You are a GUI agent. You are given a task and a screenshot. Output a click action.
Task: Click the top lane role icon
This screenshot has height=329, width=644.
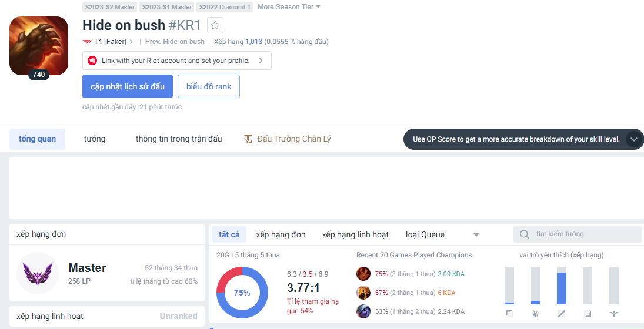point(509,314)
